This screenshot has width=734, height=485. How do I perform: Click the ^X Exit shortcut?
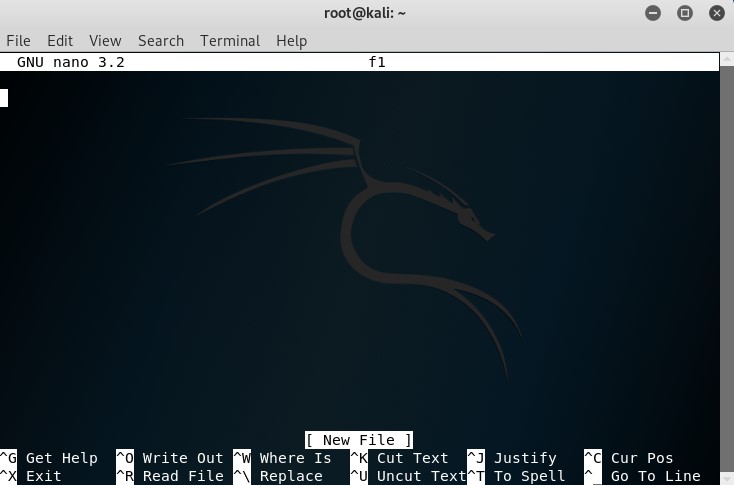coord(31,476)
